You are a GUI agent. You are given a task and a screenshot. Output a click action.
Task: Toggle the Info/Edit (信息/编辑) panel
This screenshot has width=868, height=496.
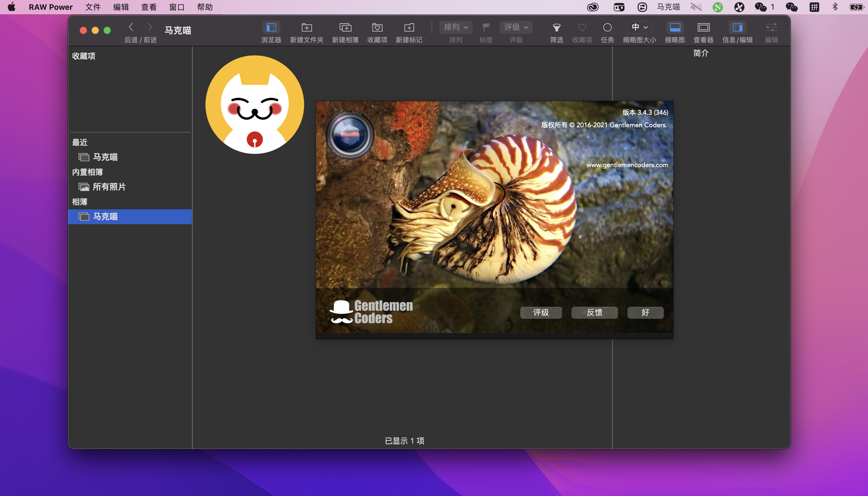[x=737, y=27]
